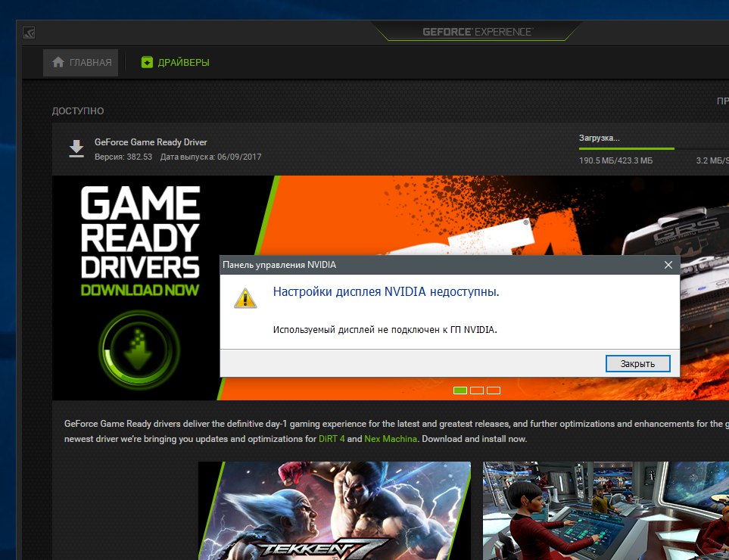Open the DiRT 4 link
Screen dimensions: 729x560
coord(332,439)
